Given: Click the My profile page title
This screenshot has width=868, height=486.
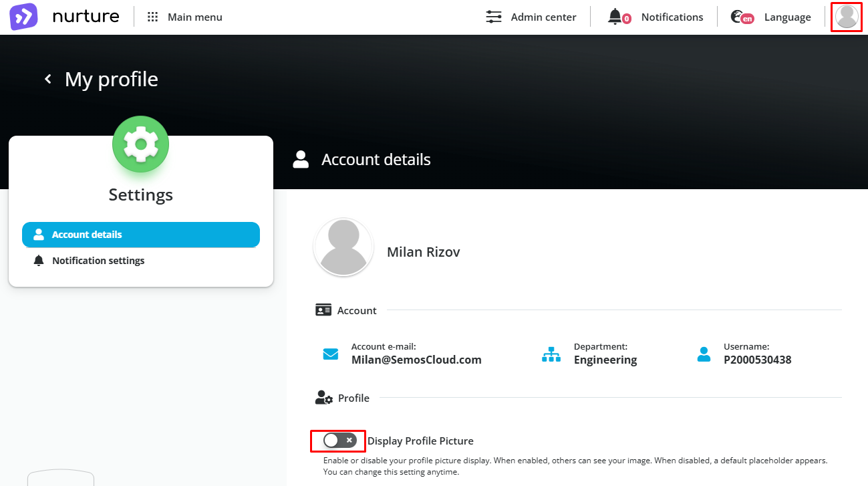Looking at the screenshot, I should coord(112,80).
